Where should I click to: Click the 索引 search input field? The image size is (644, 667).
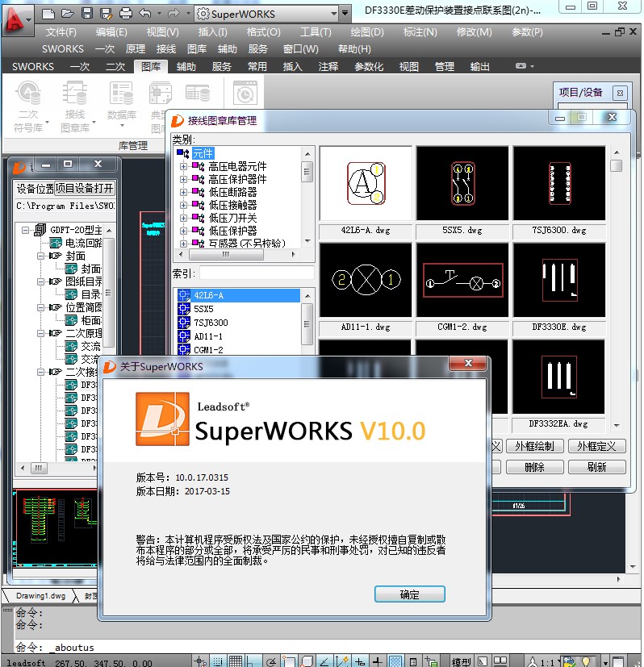tap(257, 273)
